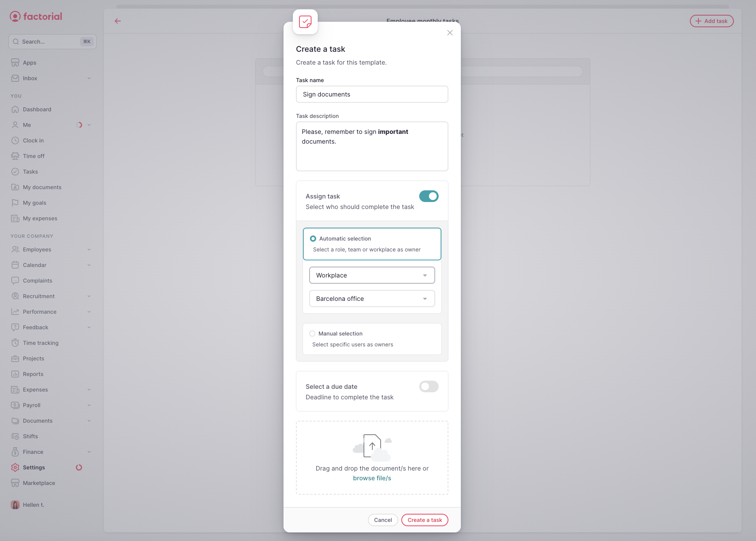756x541 pixels.
Task: Click the Tasks menu item in sidebar
Action: pos(30,172)
